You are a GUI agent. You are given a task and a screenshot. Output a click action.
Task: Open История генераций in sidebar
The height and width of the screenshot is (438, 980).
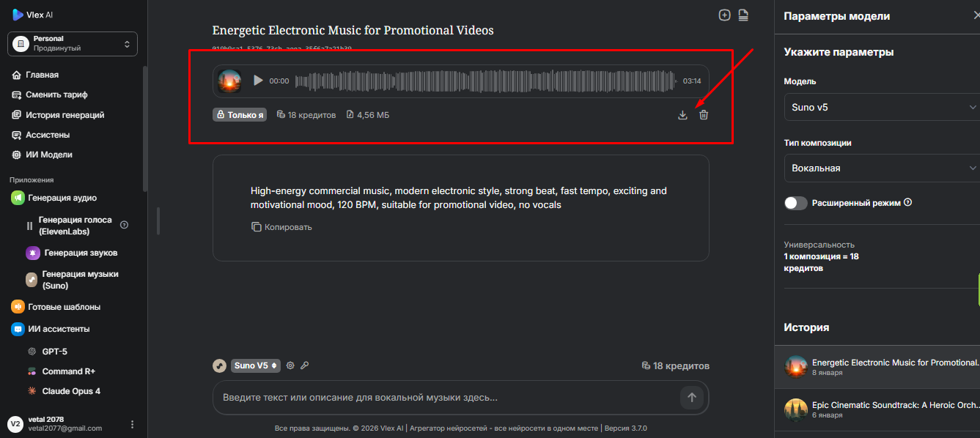click(65, 115)
